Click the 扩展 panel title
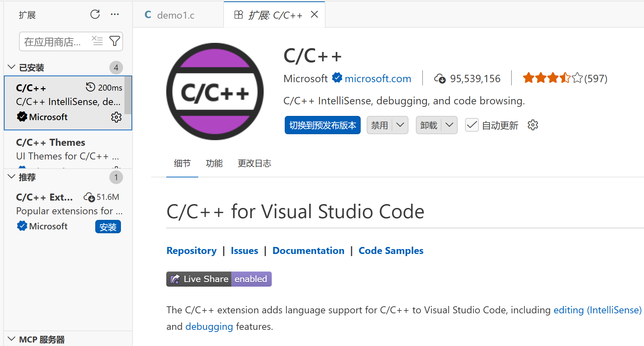Viewport: 644px width, 346px height. tap(27, 15)
